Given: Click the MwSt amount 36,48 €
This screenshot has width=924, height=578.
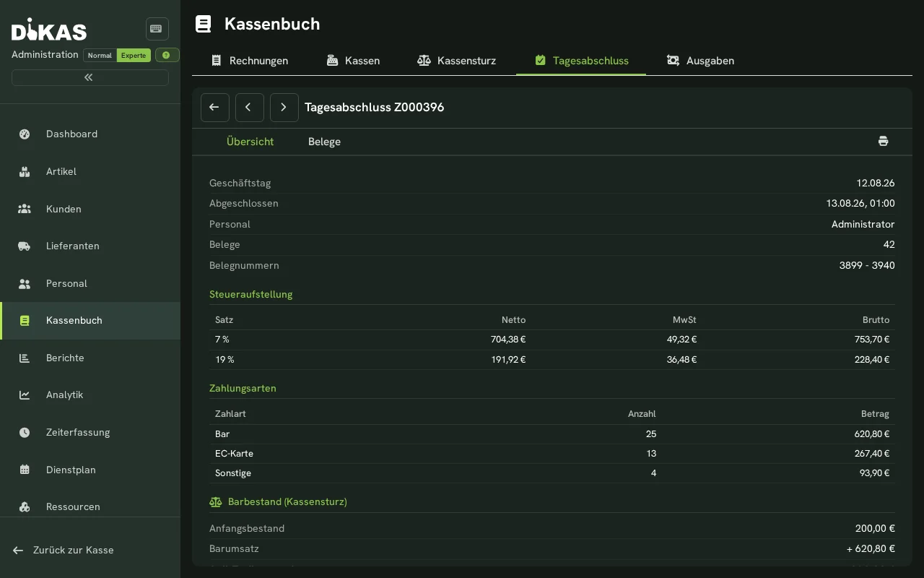Looking at the screenshot, I should [x=681, y=360].
